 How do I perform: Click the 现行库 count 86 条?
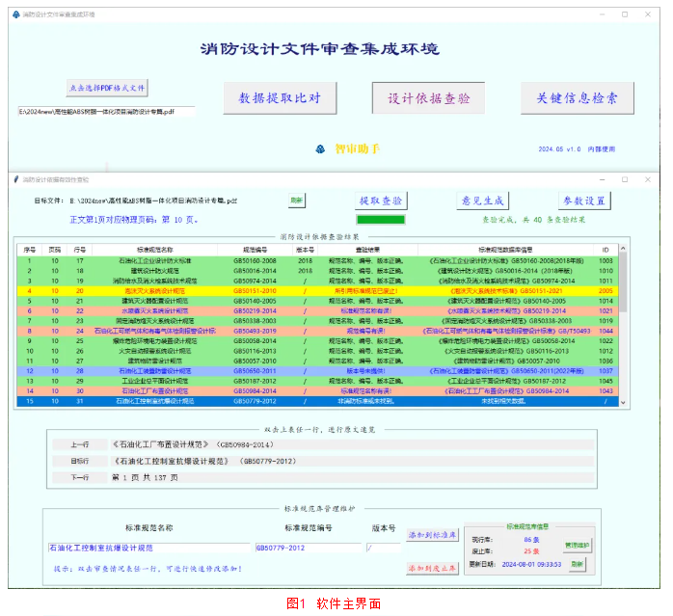click(x=532, y=540)
